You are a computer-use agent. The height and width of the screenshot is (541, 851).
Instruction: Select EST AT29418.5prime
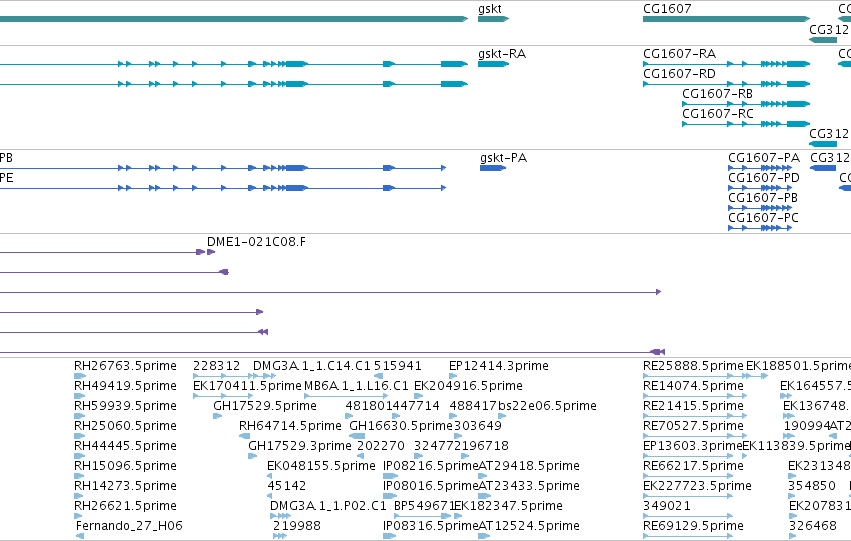coord(529,466)
